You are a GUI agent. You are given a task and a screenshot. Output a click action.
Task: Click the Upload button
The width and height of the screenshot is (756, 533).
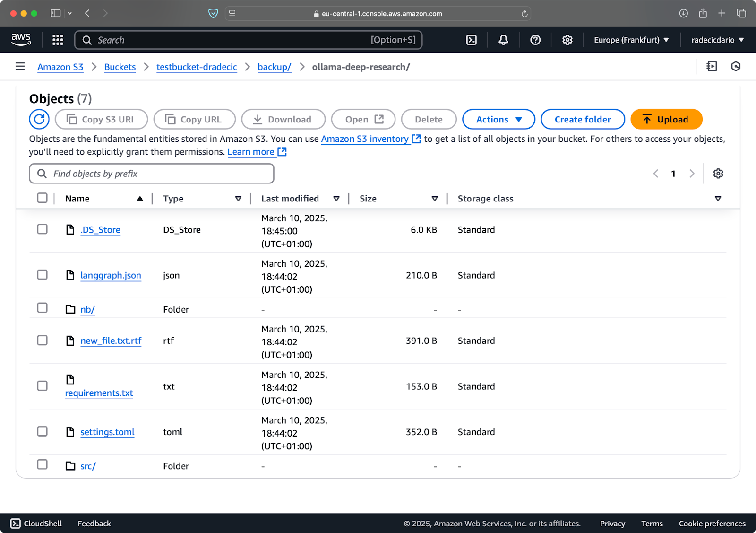point(666,119)
